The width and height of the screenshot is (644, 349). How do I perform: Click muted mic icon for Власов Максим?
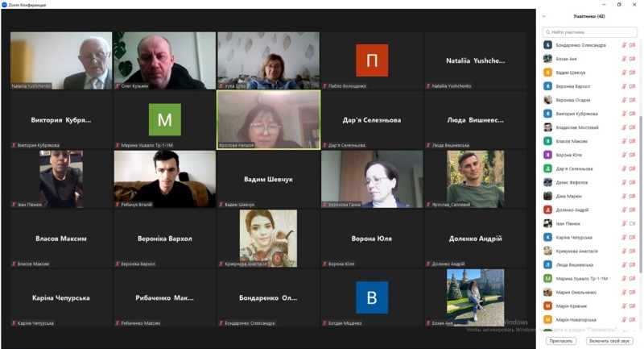pos(624,141)
